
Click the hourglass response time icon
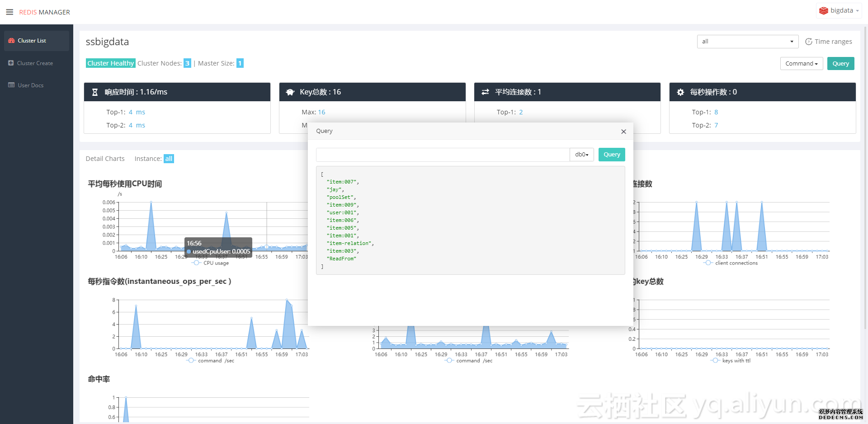(95, 92)
